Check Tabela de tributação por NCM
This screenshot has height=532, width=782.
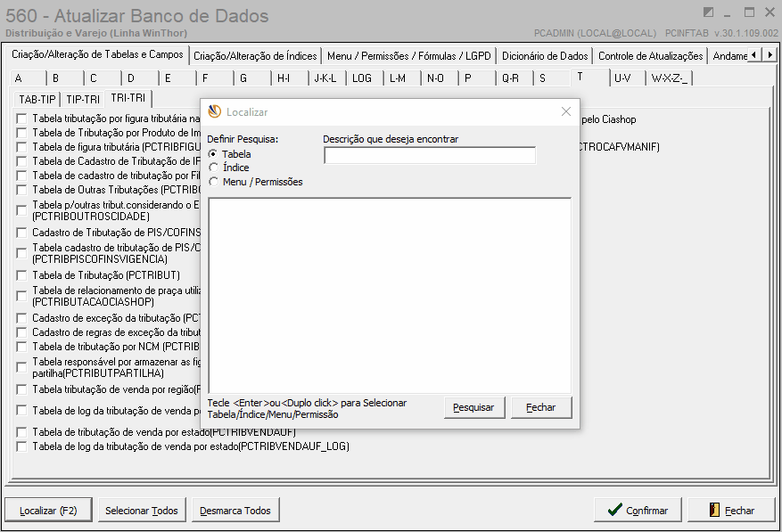click(21, 347)
